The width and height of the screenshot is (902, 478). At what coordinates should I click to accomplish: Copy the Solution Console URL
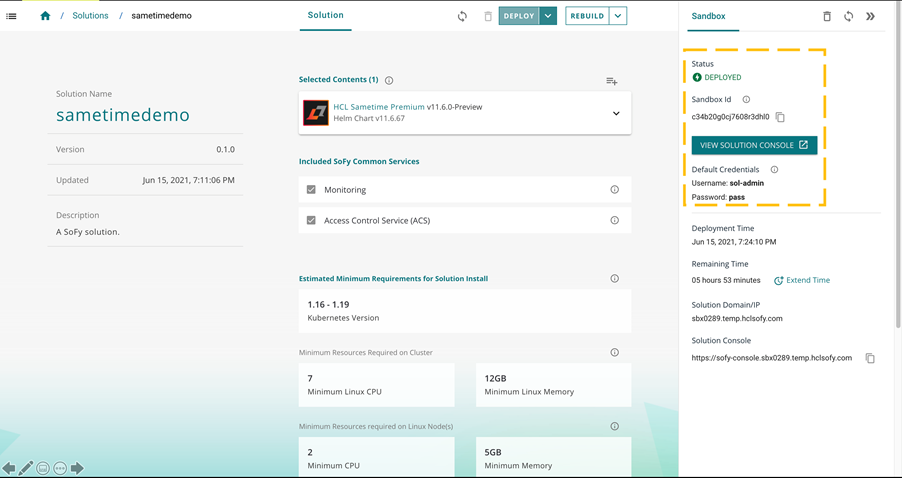point(870,358)
